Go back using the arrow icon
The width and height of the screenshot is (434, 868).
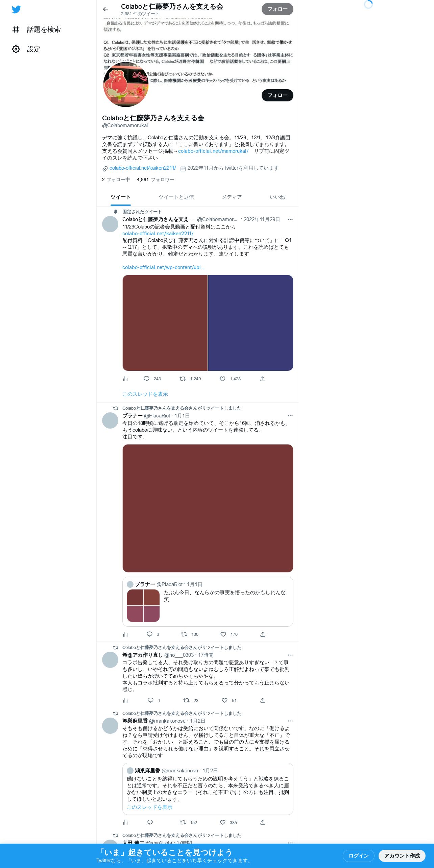pyautogui.click(x=105, y=9)
